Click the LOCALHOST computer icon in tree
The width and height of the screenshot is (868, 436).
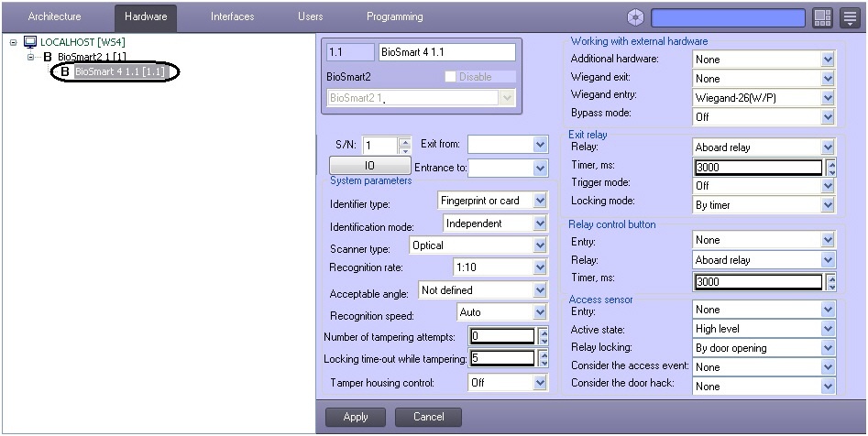click(x=30, y=43)
